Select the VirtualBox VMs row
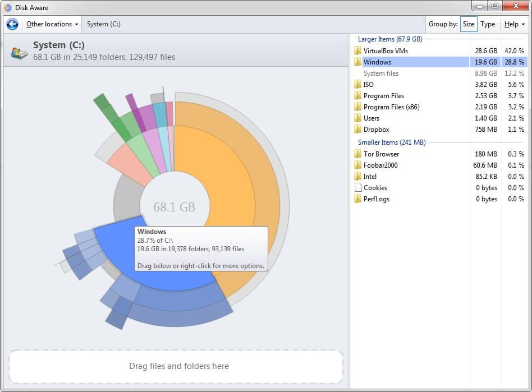This screenshot has height=392, width=532. coord(439,51)
